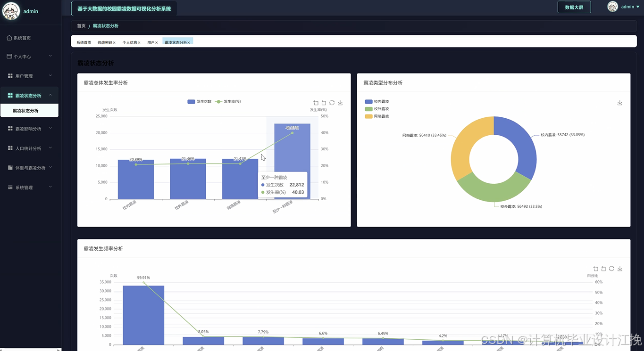This screenshot has width=644, height=351.
Task: Save 霸凌总体发生率分析 chart as image
Action: click(340, 103)
